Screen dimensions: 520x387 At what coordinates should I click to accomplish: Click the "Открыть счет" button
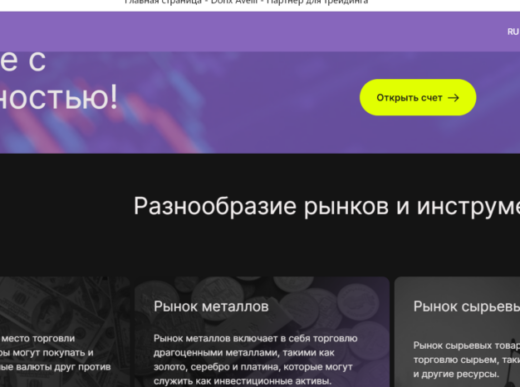pyautogui.click(x=418, y=97)
